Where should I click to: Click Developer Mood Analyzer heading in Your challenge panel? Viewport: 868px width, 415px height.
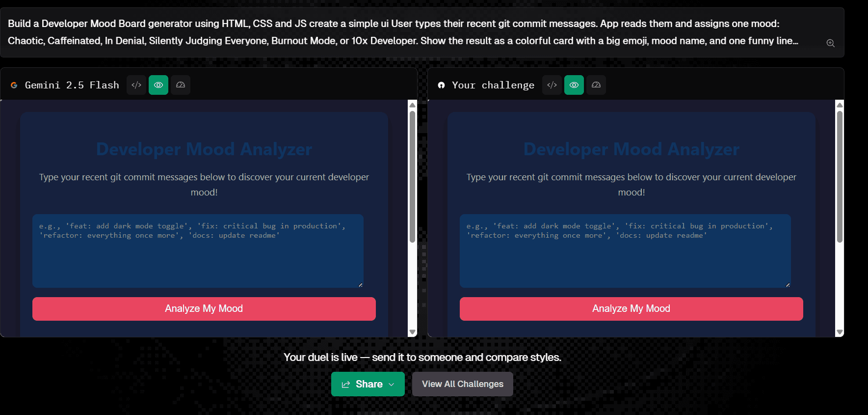[x=631, y=149]
